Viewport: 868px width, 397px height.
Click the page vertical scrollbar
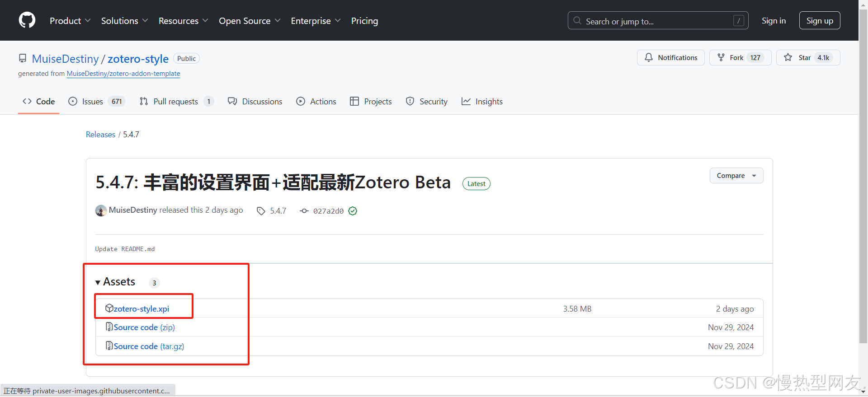click(x=863, y=176)
